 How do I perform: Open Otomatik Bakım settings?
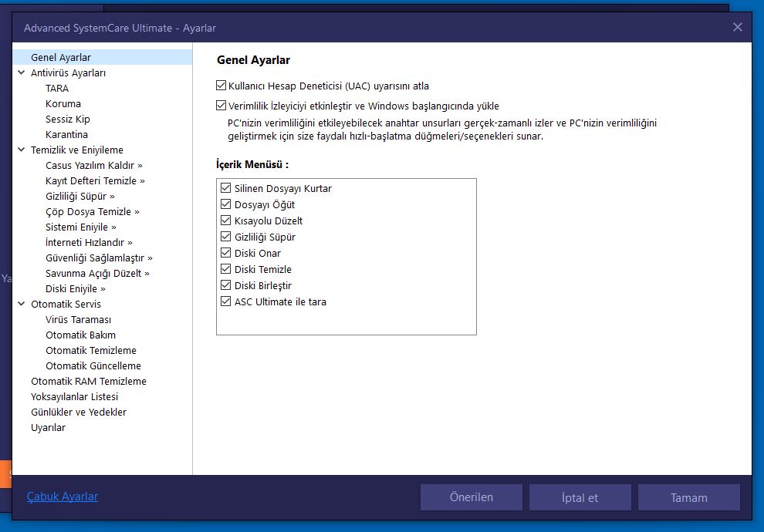(x=80, y=335)
